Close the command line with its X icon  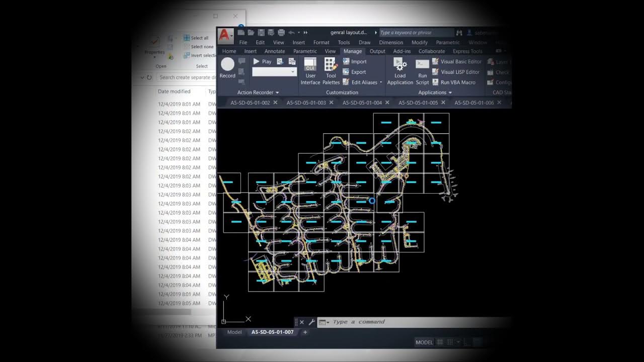pos(302,322)
